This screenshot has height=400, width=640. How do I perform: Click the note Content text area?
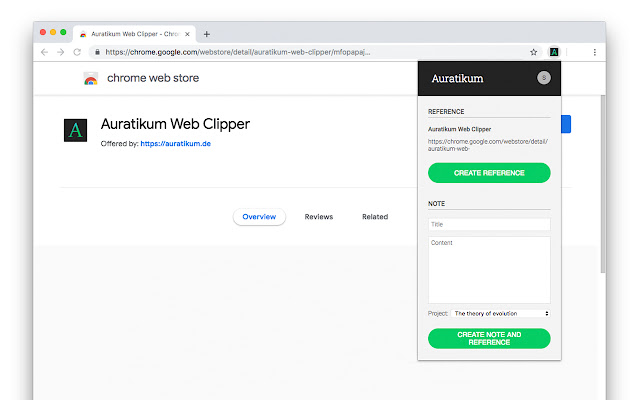(x=489, y=270)
